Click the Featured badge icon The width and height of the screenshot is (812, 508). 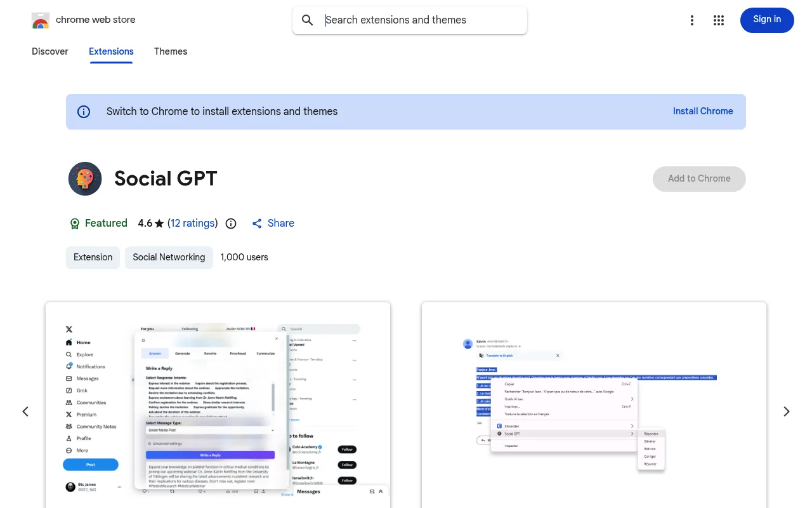[75, 224]
